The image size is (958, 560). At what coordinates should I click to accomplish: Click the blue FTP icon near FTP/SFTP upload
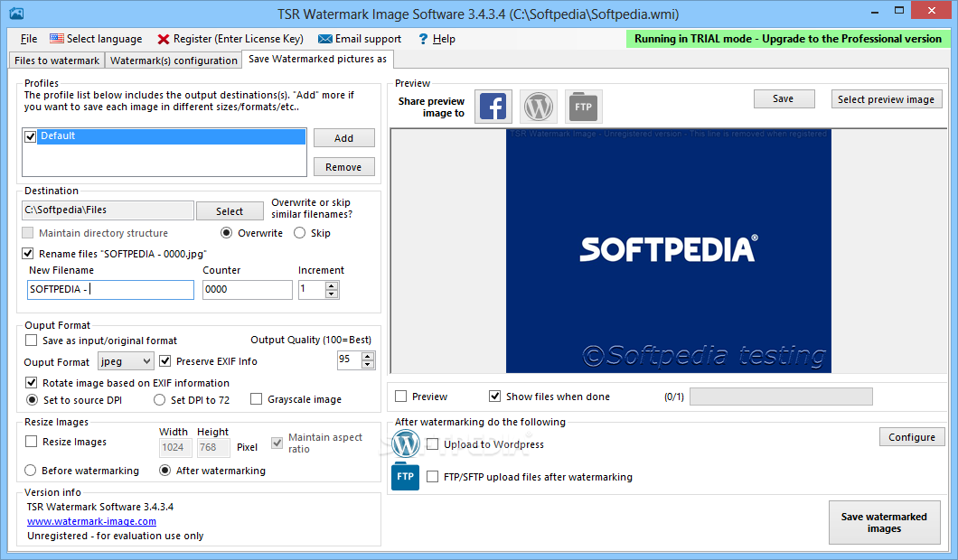click(405, 476)
